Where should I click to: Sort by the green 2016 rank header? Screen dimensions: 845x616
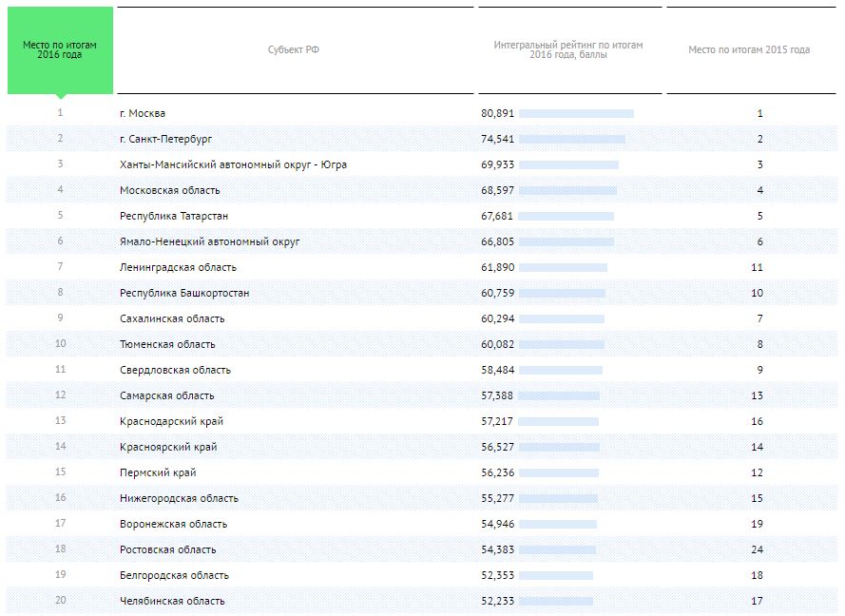point(60,50)
